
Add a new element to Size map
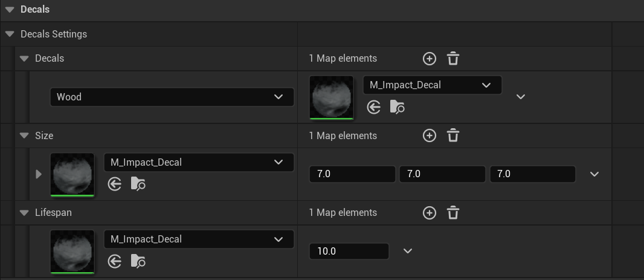point(429,135)
